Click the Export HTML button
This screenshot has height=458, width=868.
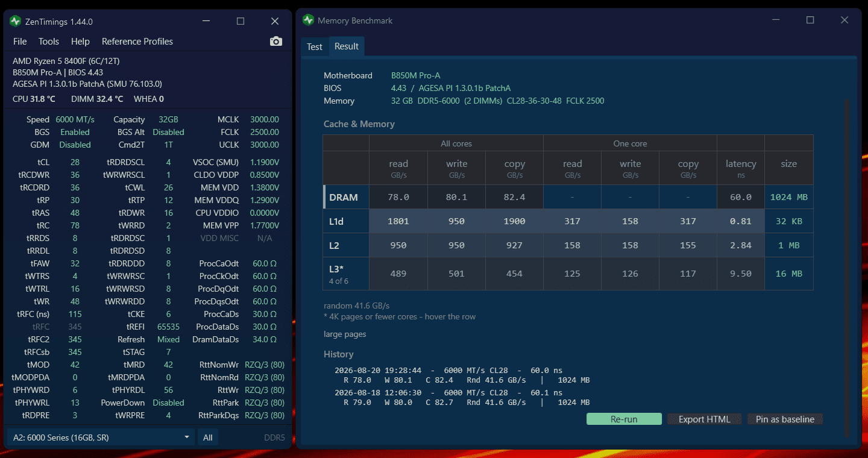point(705,419)
